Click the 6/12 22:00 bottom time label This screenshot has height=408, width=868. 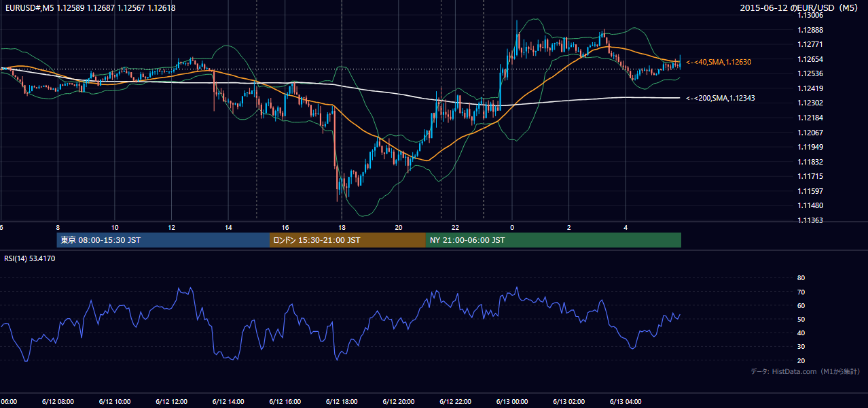456,401
